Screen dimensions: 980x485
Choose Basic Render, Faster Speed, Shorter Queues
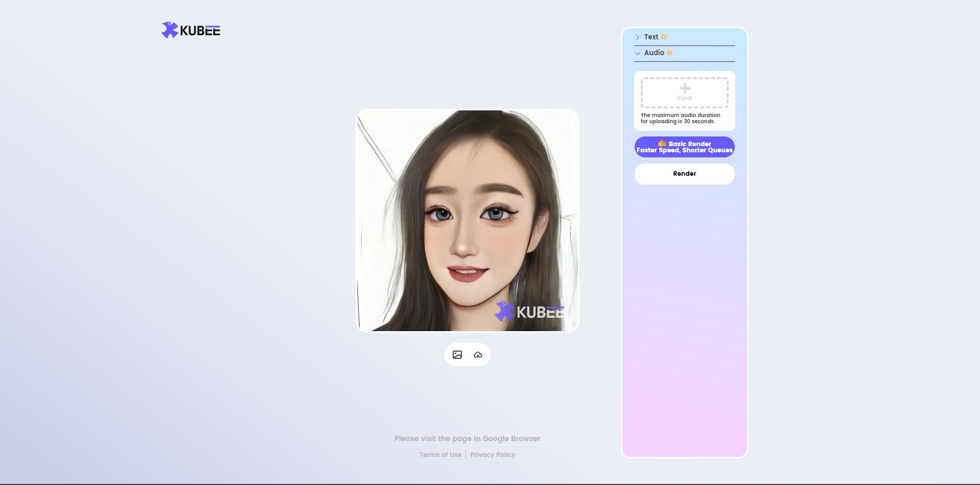point(685,147)
